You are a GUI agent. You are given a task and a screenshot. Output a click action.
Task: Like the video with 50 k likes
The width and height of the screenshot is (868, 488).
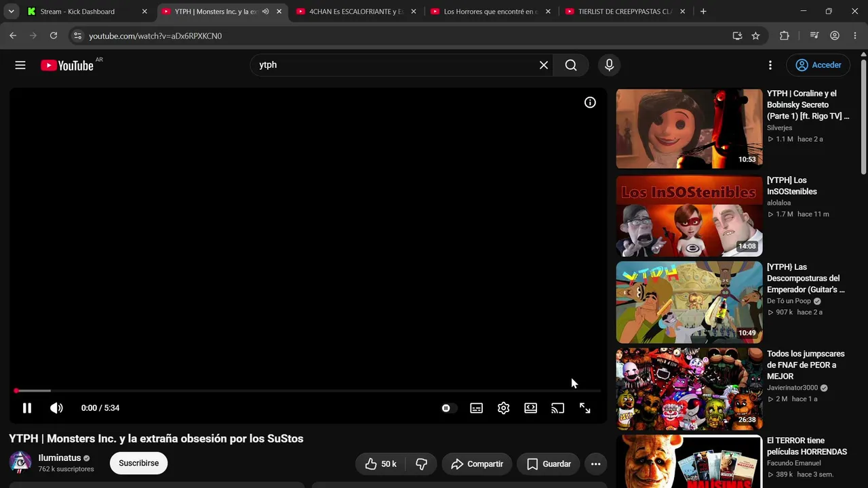pos(380,464)
